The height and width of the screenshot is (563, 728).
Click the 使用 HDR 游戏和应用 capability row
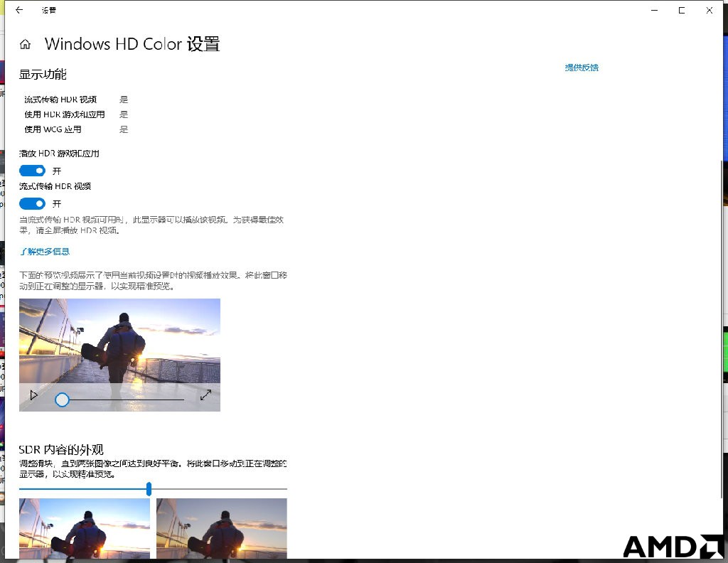pyautogui.click(x=76, y=114)
